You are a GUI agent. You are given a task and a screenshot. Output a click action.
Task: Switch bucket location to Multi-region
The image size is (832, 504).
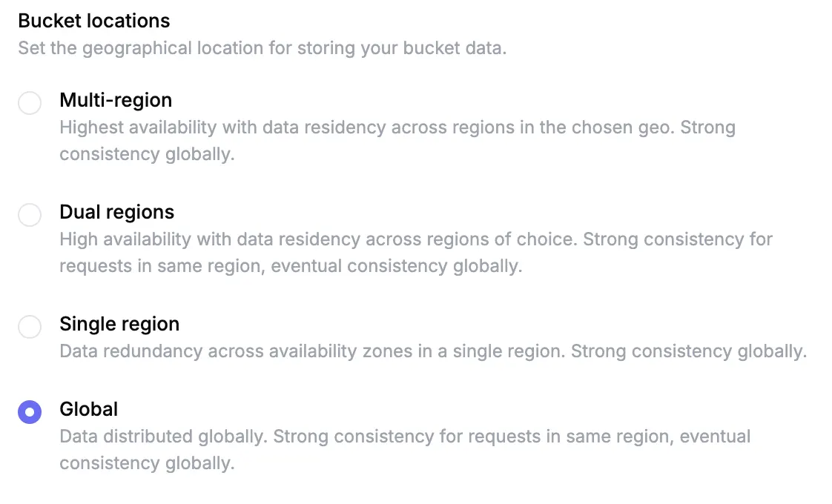pos(30,103)
